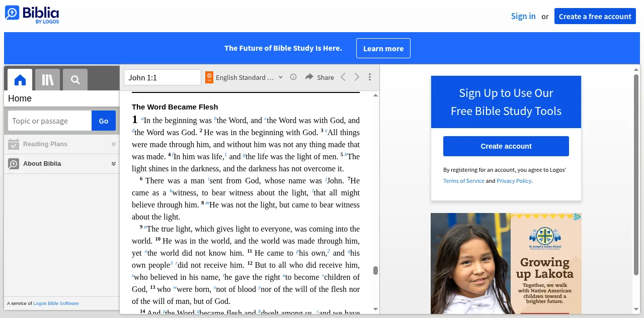Click cross-reference w before 'were born'
The image size is (644, 318).
(x=175, y=288)
